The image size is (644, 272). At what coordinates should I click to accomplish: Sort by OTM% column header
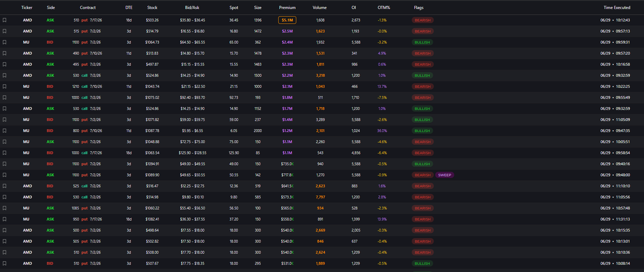[x=384, y=8]
